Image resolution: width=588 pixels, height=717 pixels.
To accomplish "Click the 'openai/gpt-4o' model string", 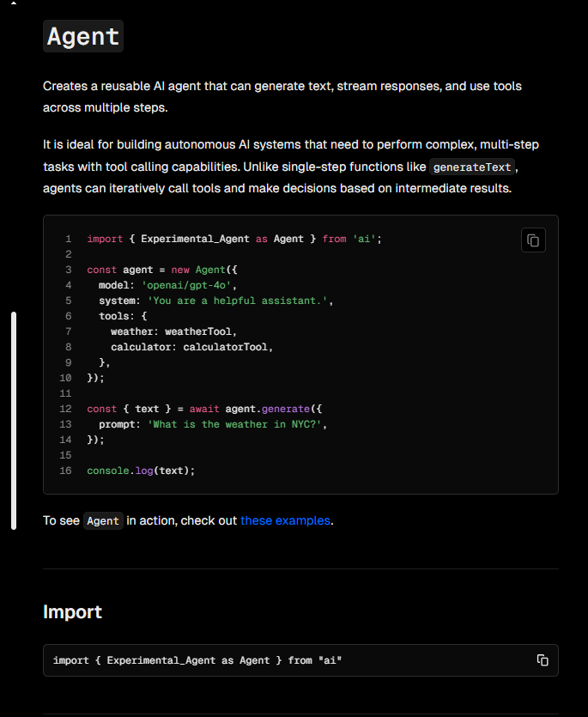I will tap(188, 285).
